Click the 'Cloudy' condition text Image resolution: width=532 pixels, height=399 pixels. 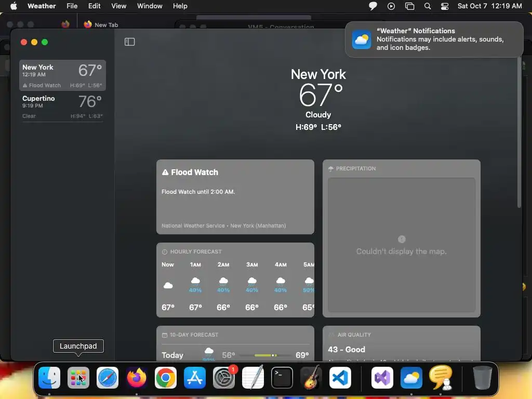318,115
